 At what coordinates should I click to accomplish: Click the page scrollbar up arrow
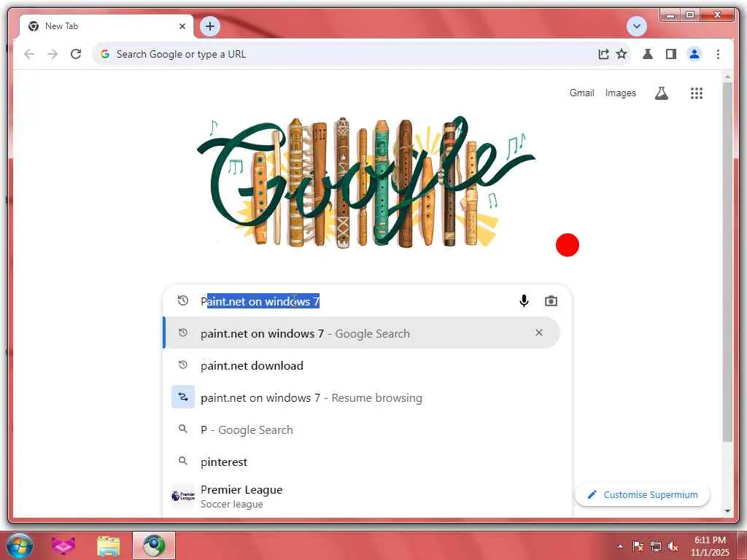click(x=727, y=77)
